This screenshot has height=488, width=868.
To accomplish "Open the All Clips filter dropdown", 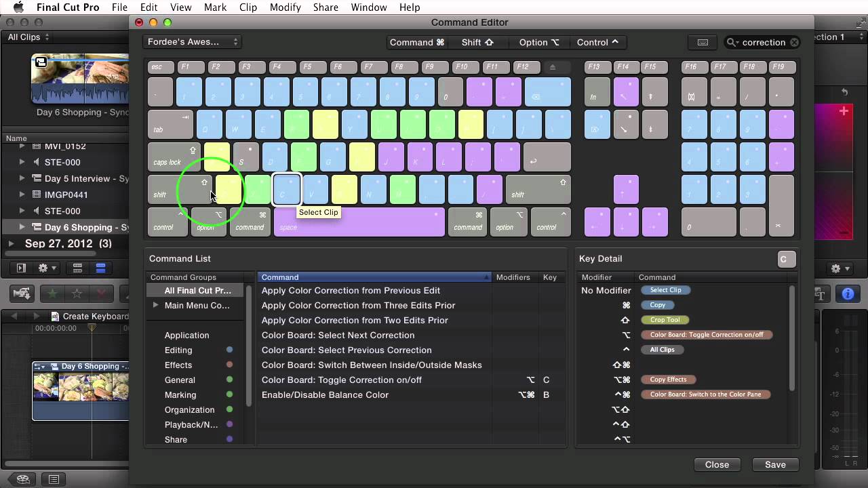I will click(x=28, y=37).
